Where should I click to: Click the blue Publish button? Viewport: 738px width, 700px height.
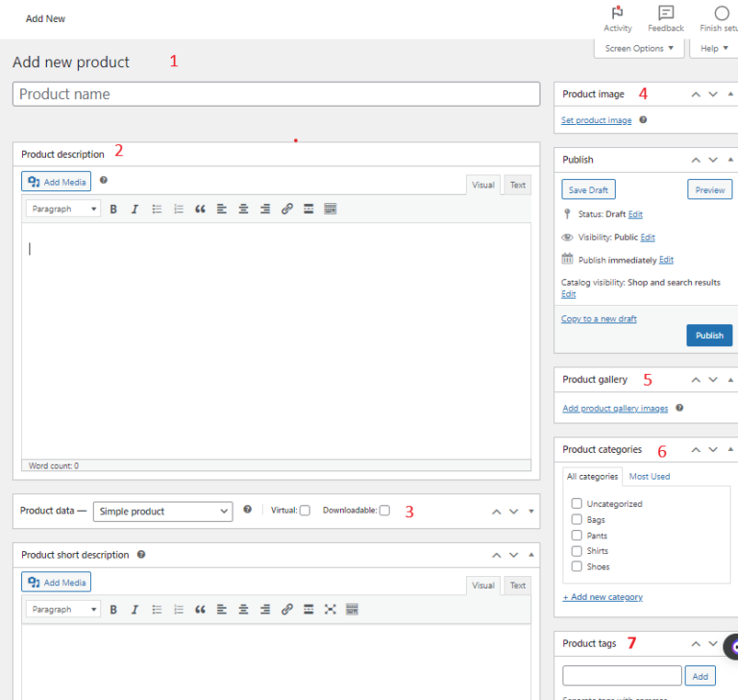click(x=709, y=336)
